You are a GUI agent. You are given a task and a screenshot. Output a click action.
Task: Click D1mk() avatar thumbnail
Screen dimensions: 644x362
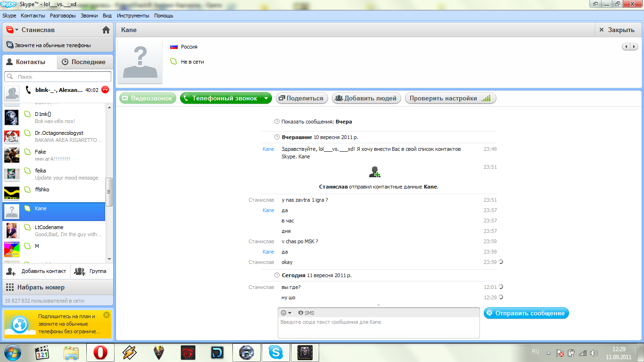pyautogui.click(x=12, y=117)
